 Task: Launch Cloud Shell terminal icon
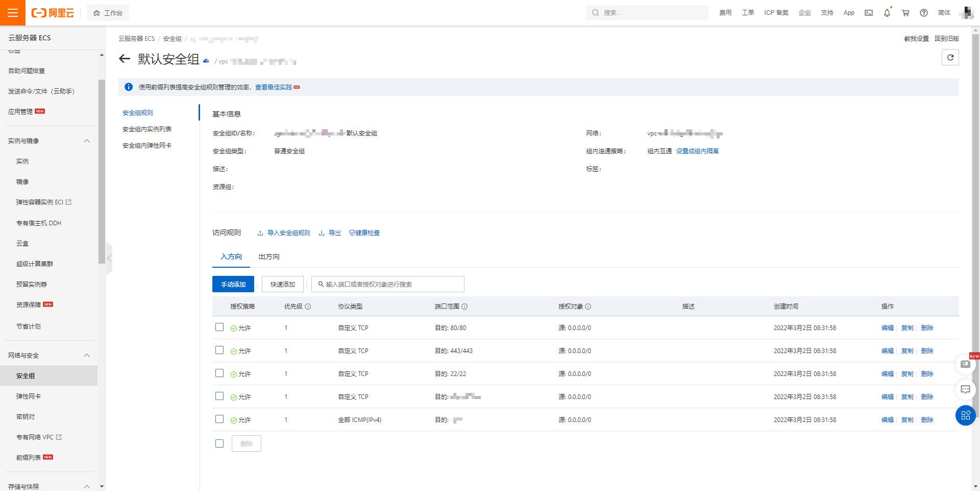(869, 13)
